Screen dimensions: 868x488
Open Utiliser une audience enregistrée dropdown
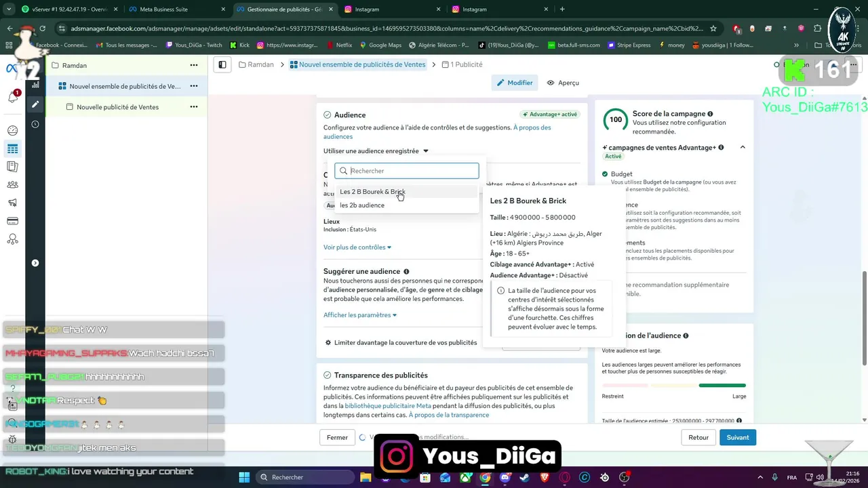(376, 151)
